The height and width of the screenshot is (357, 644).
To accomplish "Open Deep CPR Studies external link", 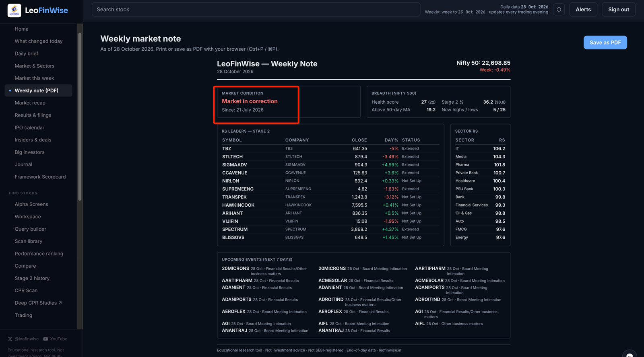I will pos(38,303).
